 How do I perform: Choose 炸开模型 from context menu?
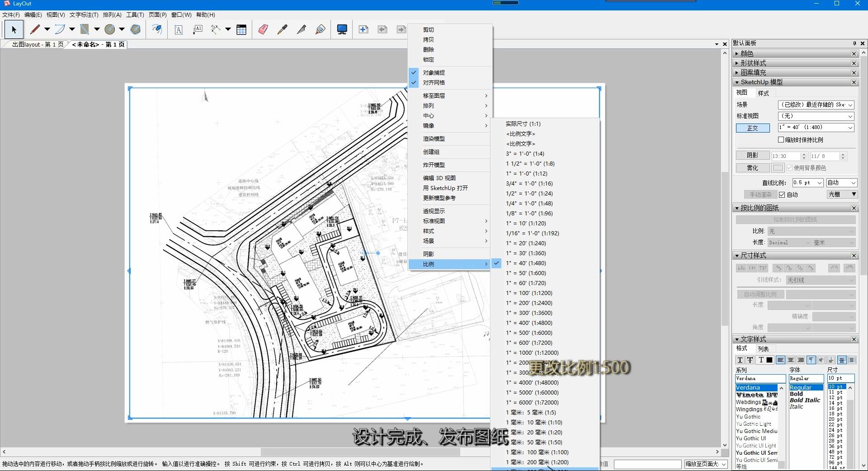pyautogui.click(x=450, y=165)
